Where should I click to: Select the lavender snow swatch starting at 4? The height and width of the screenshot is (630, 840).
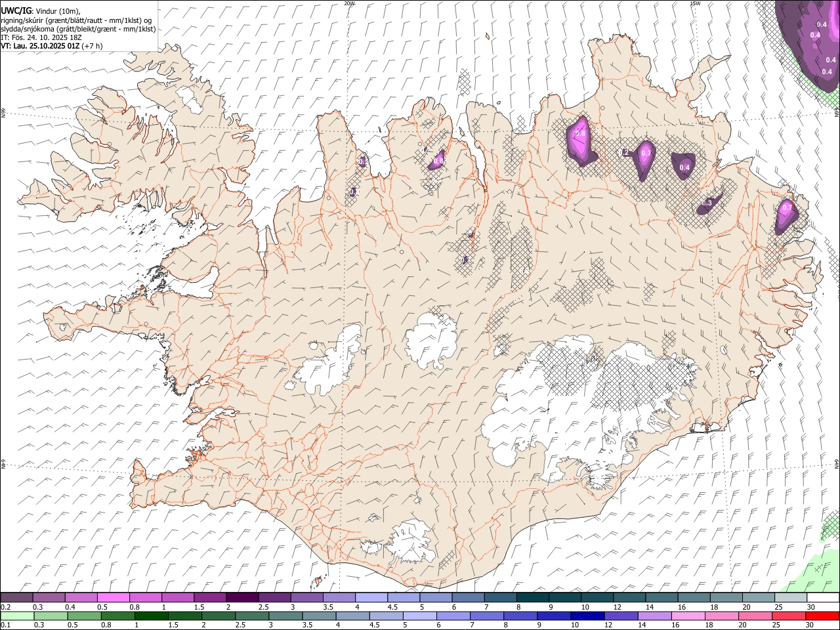pos(371,598)
